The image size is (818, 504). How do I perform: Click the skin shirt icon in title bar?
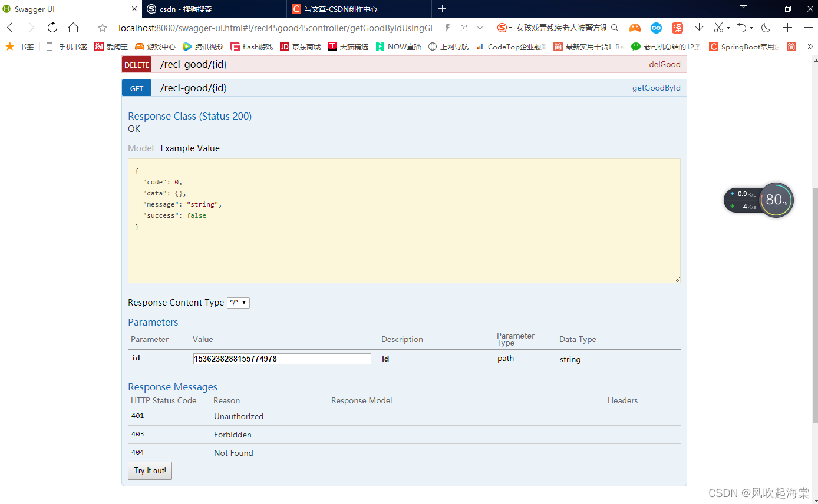[743, 9]
